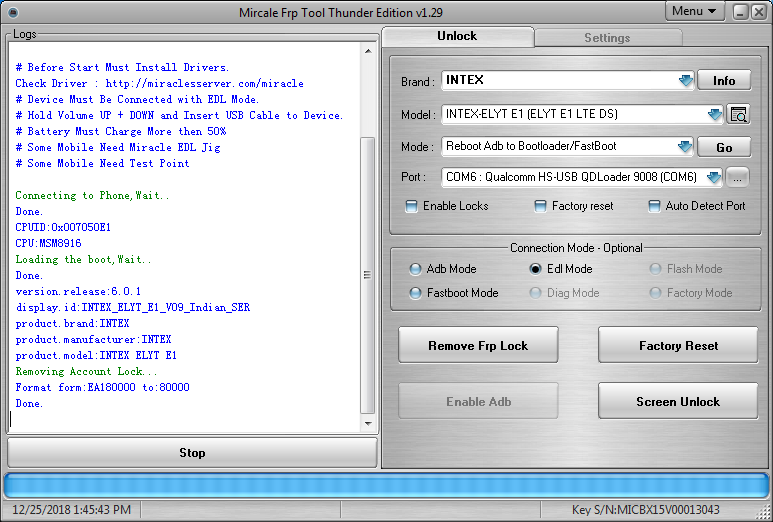Image resolution: width=773 pixels, height=522 pixels.
Task: Select Flash Mode radio button
Action: pos(655,269)
